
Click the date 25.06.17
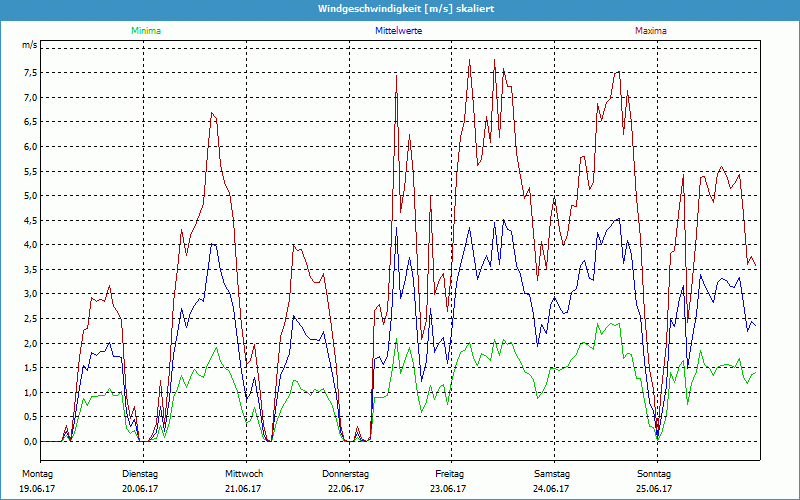click(654, 489)
